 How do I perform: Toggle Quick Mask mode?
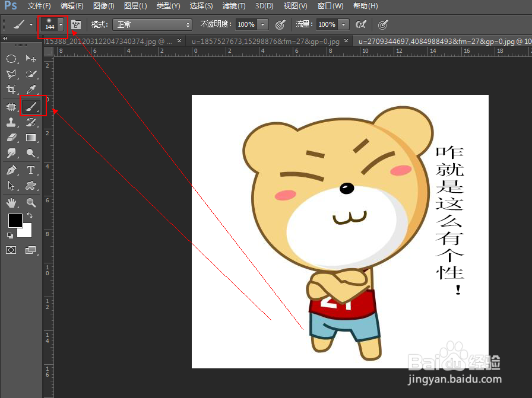pyautogui.click(x=11, y=250)
